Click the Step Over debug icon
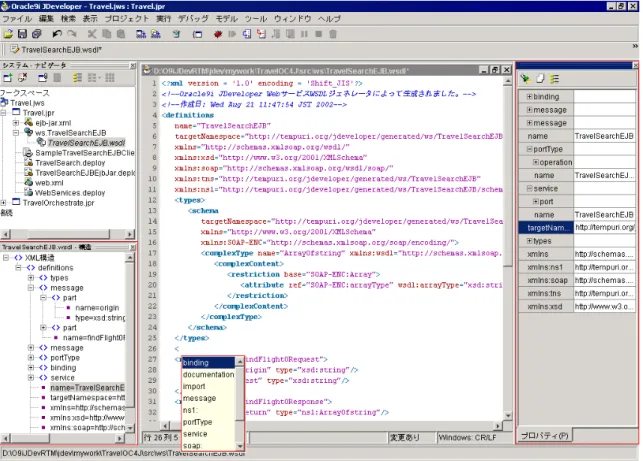The height and width of the screenshot is (461, 643). pos(246,34)
